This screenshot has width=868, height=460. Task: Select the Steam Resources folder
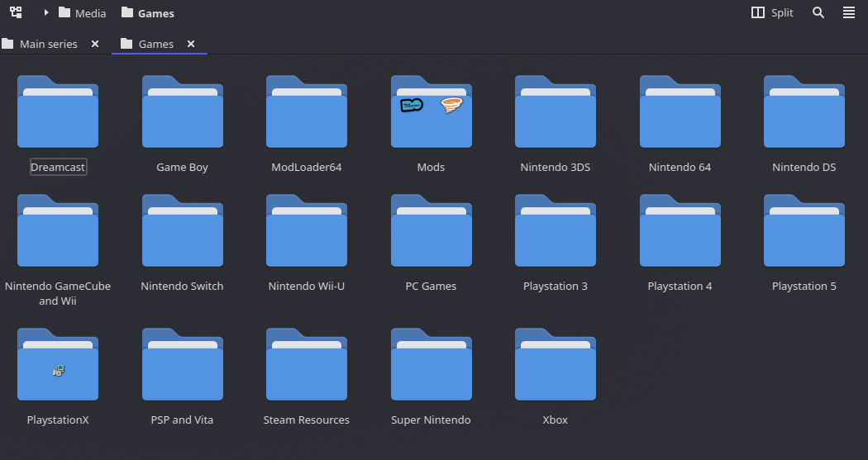[307, 365]
